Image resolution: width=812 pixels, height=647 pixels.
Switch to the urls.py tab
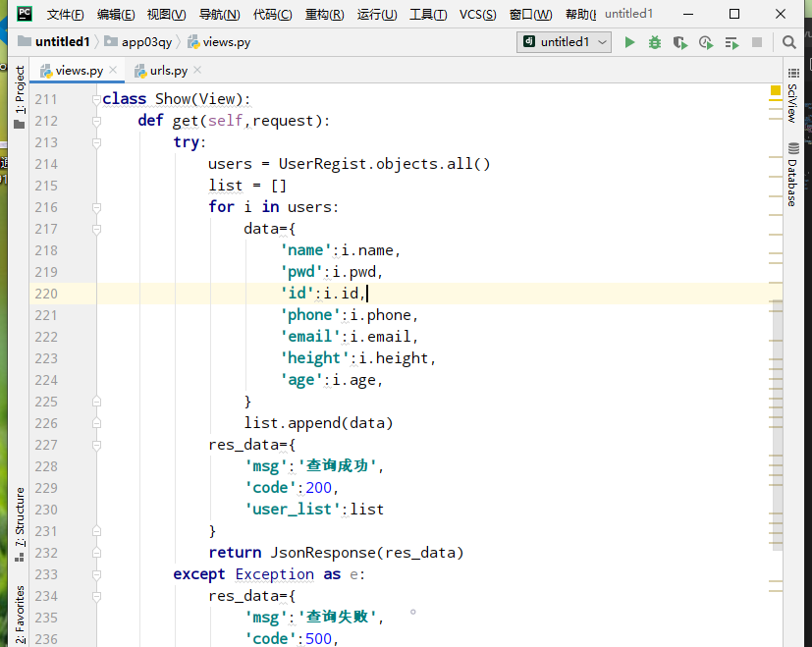point(168,71)
